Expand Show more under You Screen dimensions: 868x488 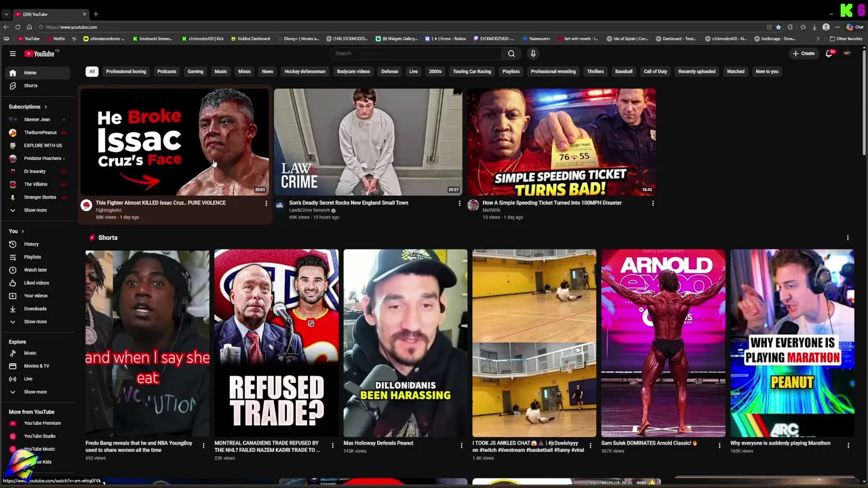tap(39, 321)
